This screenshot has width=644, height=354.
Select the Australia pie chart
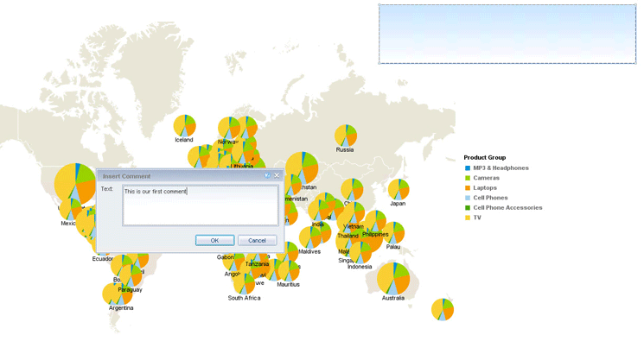pyautogui.click(x=393, y=278)
